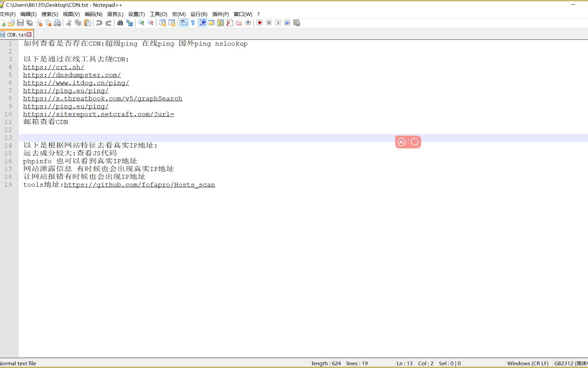The image size is (588, 368).
Task: Click the AI icon on the floating red widget
Action: click(402, 142)
